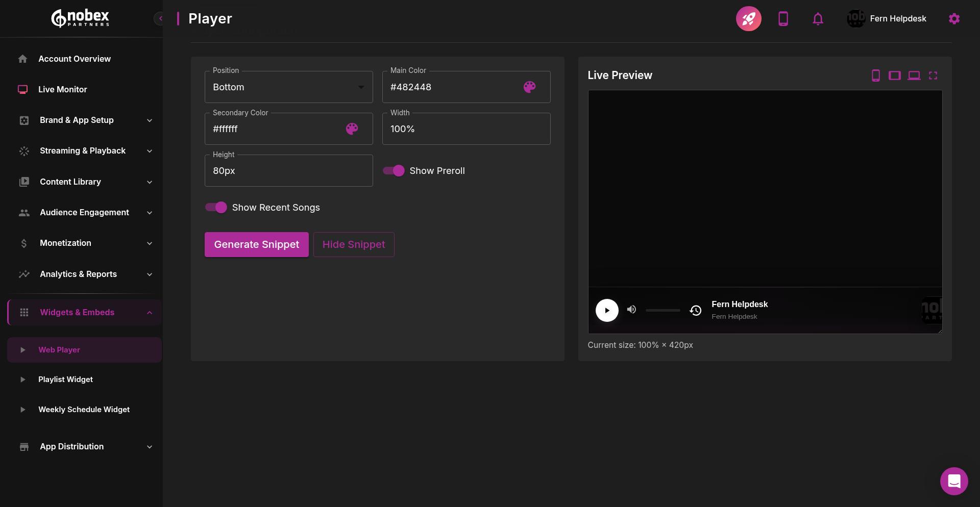Mute the preview player volume

[x=631, y=310]
